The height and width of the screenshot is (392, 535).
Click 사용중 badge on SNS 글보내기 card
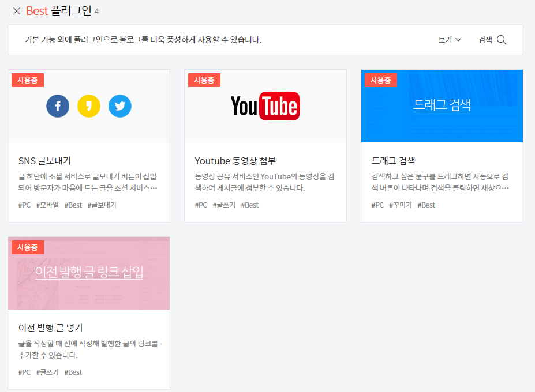[x=28, y=80]
